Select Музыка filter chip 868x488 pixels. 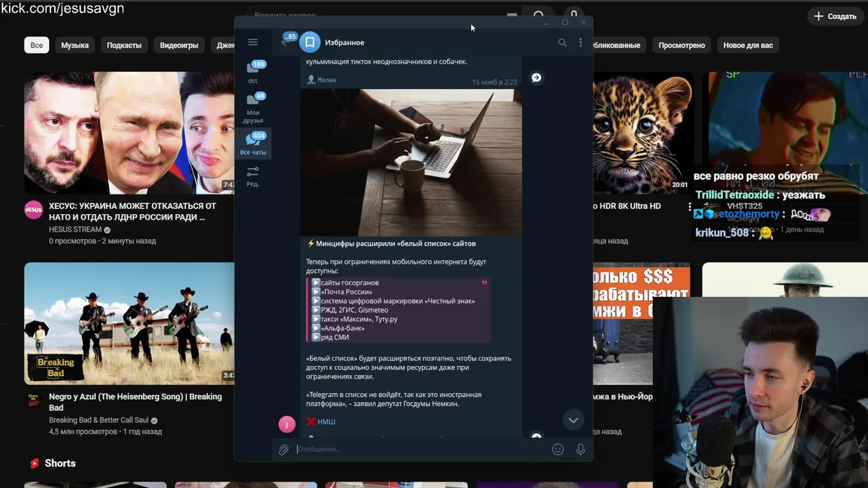point(75,45)
